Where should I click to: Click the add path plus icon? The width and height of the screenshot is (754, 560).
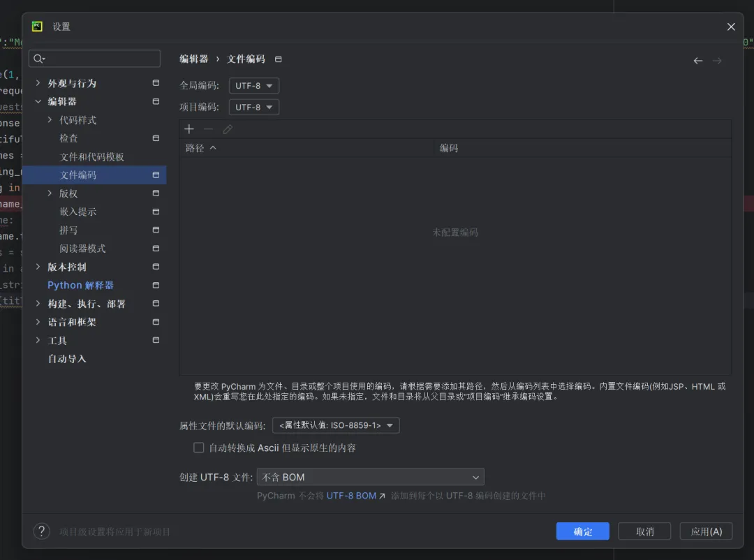pos(189,129)
